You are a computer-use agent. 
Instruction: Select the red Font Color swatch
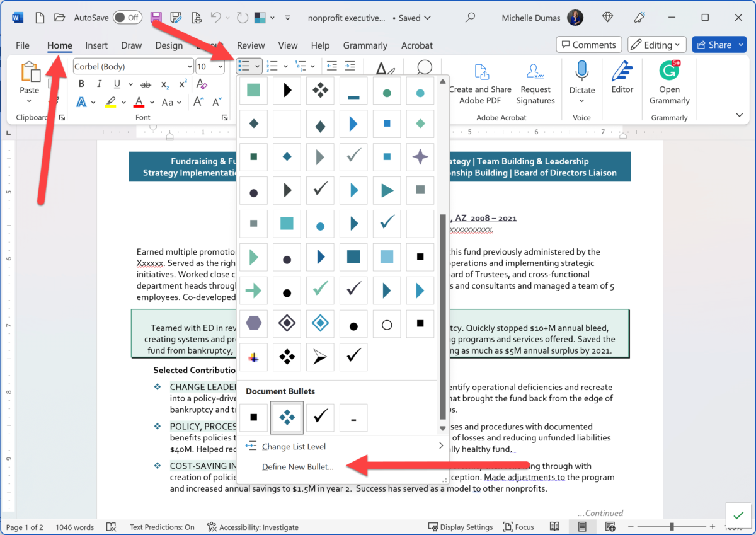click(138, 101)
